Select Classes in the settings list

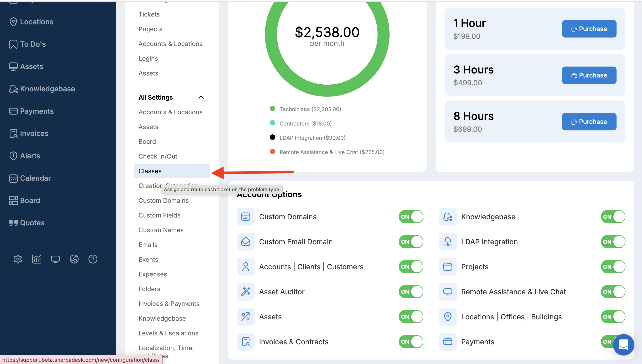[150, 171]
